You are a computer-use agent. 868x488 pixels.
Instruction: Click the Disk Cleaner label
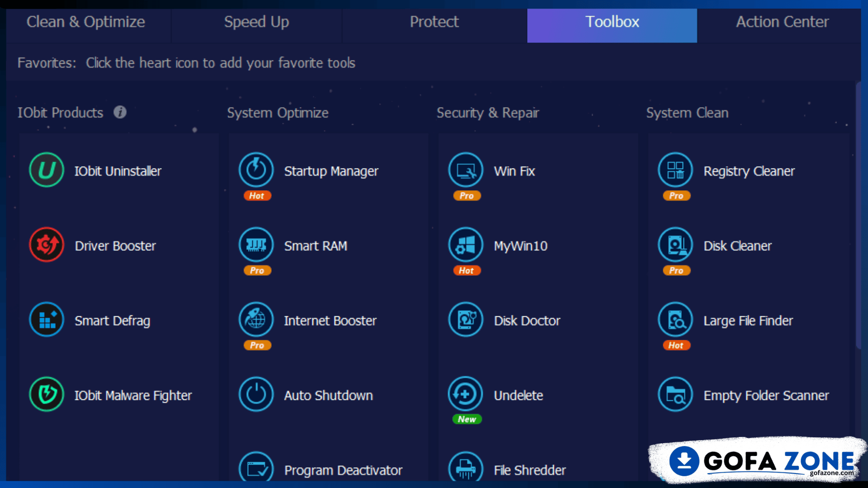(x=738, y=246)
